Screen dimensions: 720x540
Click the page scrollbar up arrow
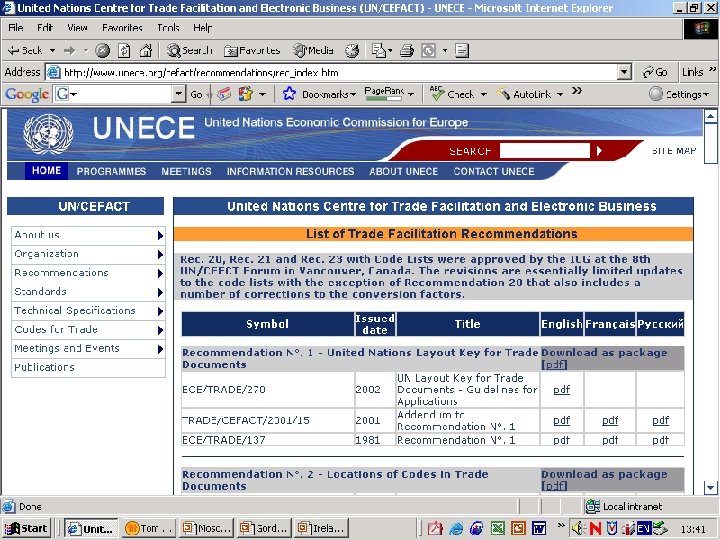tap(710, 116)
